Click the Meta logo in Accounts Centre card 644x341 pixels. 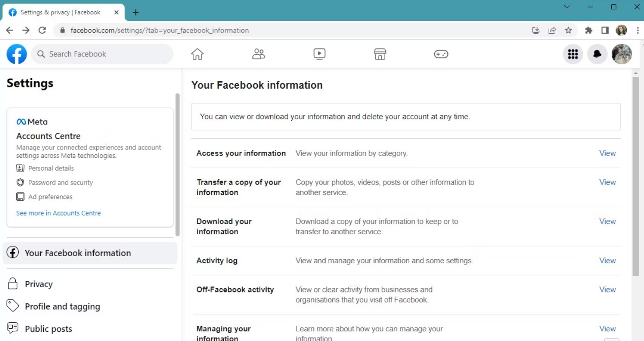[x=32, y=122]
